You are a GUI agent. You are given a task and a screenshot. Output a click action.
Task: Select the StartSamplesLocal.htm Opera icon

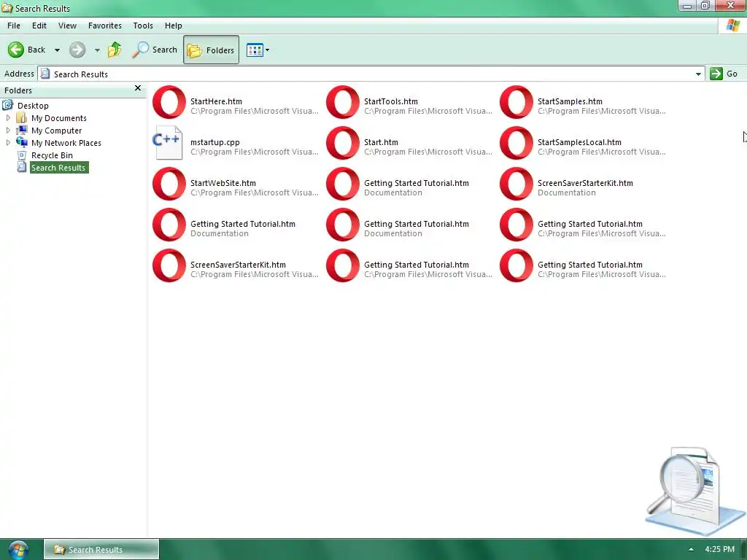point(516,143)
